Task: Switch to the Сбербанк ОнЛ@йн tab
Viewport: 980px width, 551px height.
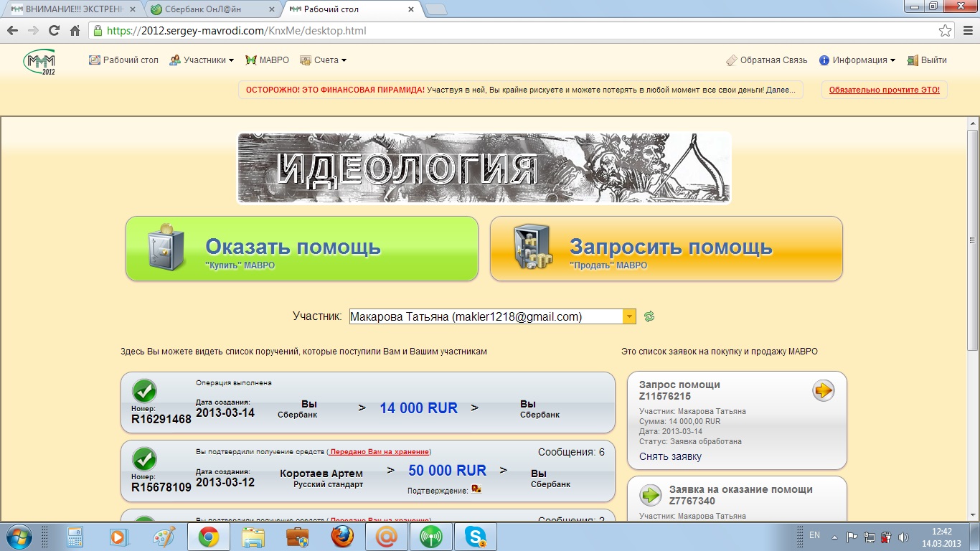Action: pyautogui.click(x=212, y=9)
